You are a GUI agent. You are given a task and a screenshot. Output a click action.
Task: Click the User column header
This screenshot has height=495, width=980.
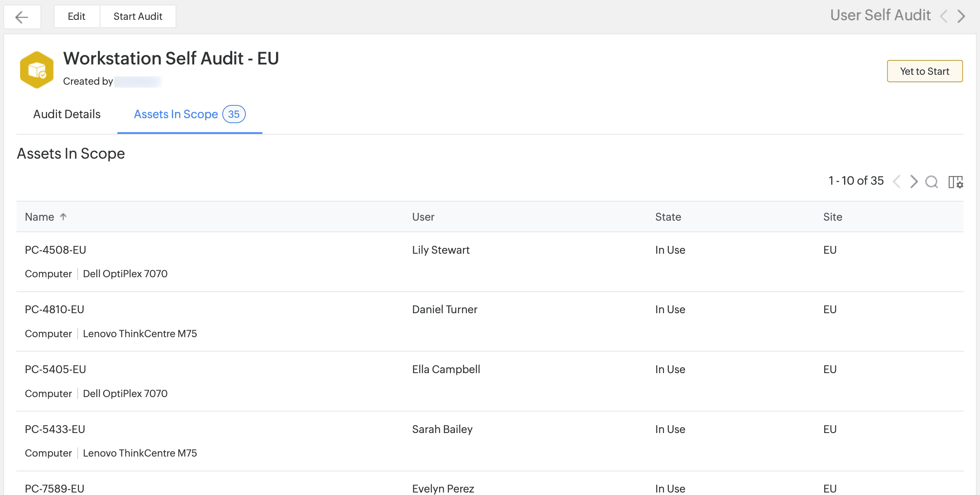tap(423, 217)
